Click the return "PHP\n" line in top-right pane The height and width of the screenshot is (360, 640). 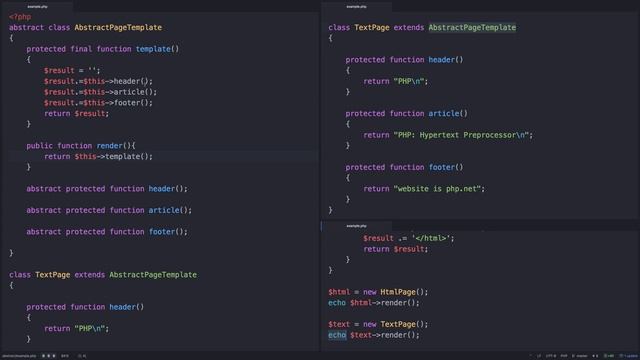pyautogui.click(x=396, y=81)
